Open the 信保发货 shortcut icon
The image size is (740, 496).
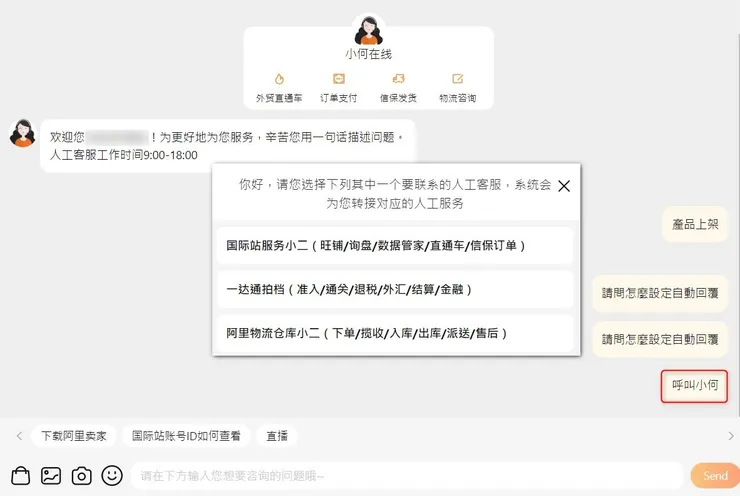[x=398, y=78]
